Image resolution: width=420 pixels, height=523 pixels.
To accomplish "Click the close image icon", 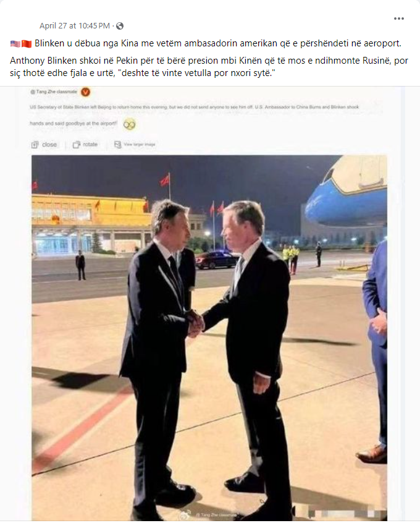I will (x=35, y=145).
